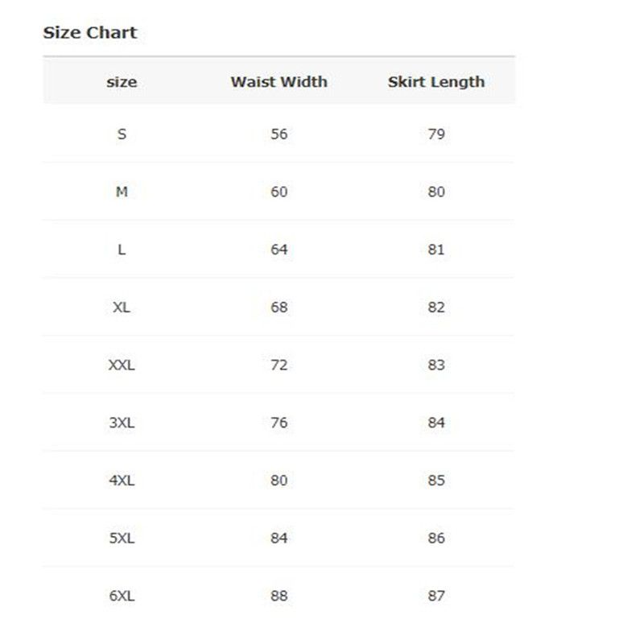Click skirt length value 79
The image size is (644, 644).
436,134
